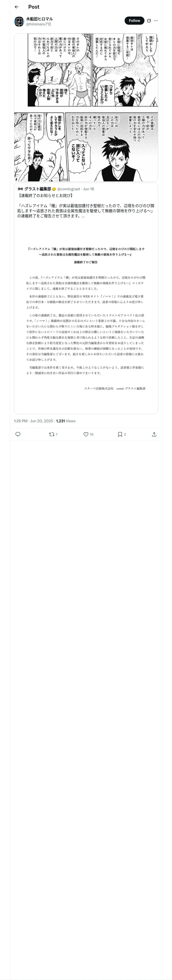Open the Grok explain-post icon
This screenshot has width=172, height=980.
149,21
